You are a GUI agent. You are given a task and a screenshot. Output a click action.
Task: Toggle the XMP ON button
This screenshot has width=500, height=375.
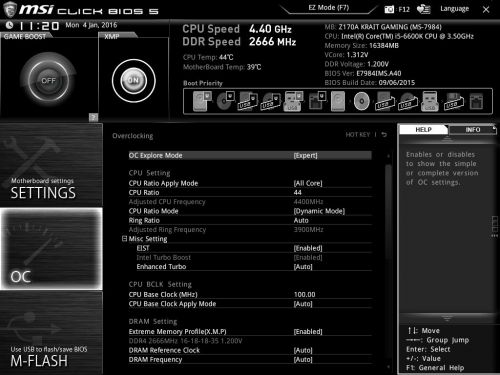134,80
